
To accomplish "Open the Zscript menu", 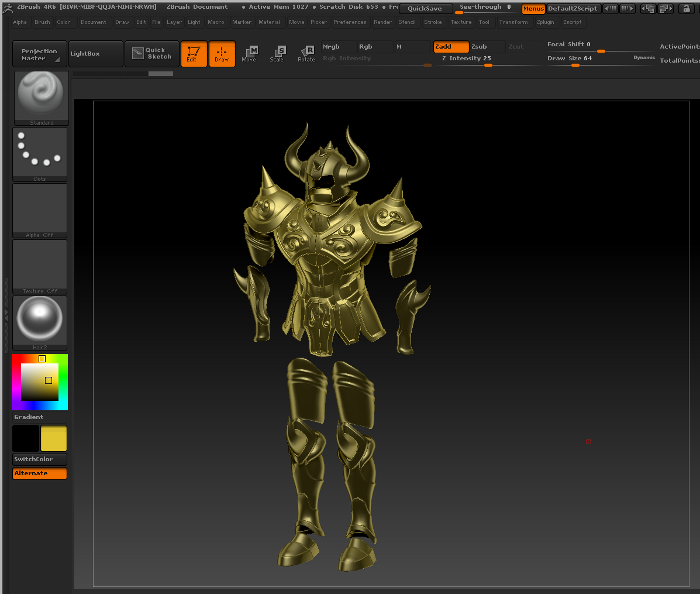I will pos(573,22).
